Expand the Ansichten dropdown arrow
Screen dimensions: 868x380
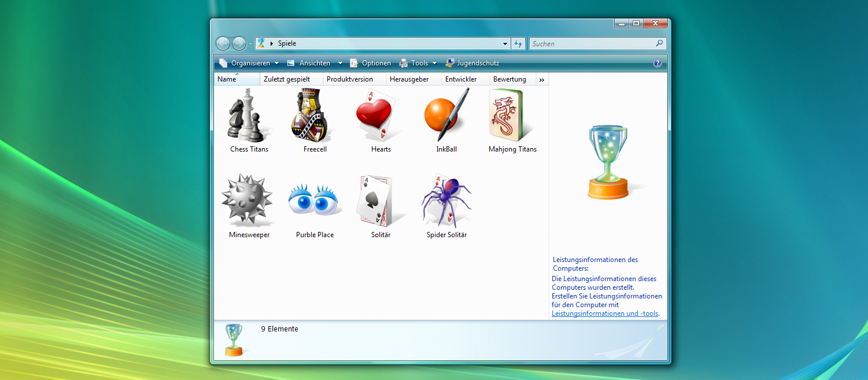pyautogui.click(x=340, y=63)
